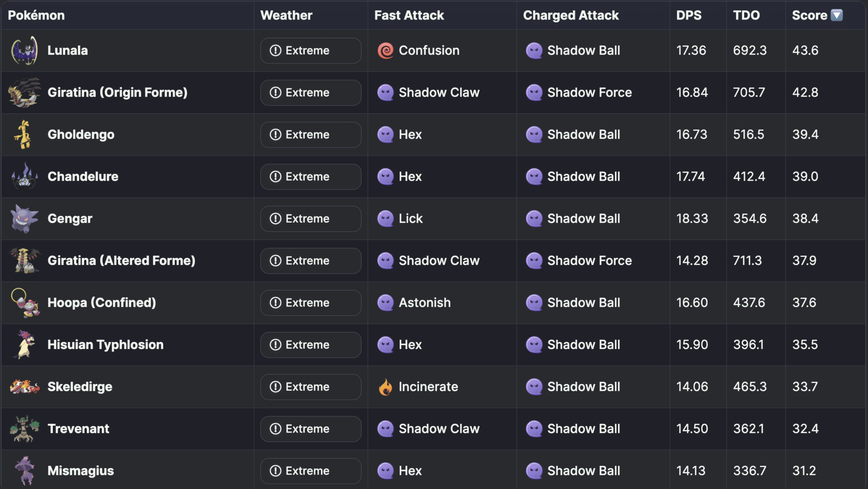Click the Lunala Pokémon sprite icon
Image resolution: width=868 pixels, height=489 pixels.
pyautogui.click(x=24, y=51)
